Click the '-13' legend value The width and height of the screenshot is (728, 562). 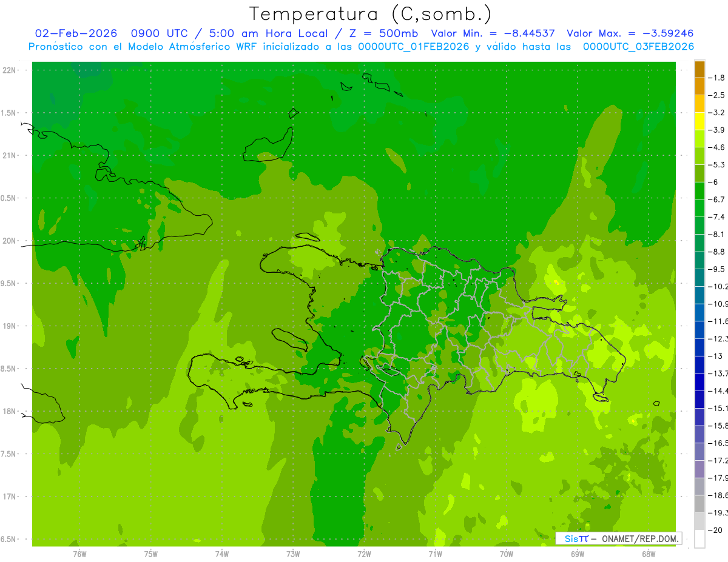point(716,356)
